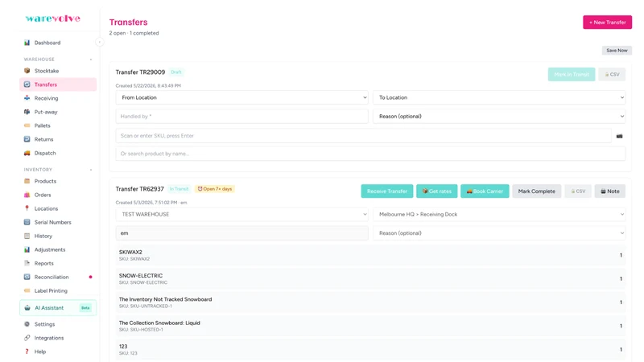Click the Locations pin icon
This screenshot has height=362, width=644.
click(x=27, y=208)
